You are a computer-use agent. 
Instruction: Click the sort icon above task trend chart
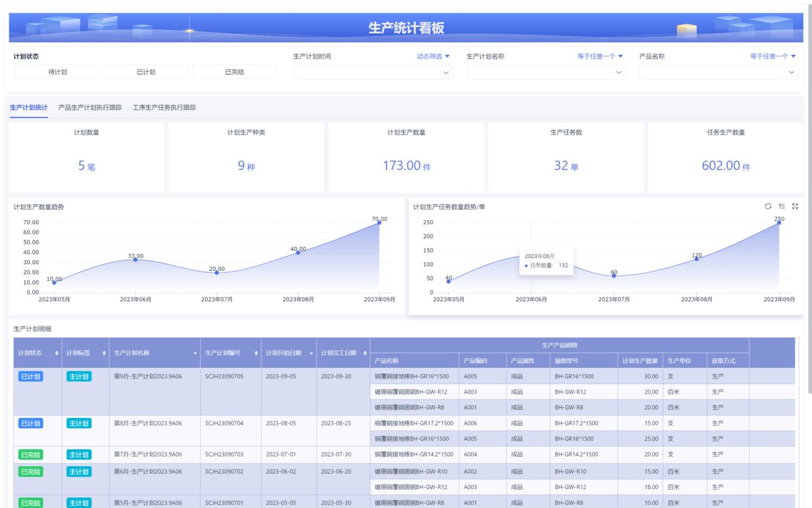782,207
